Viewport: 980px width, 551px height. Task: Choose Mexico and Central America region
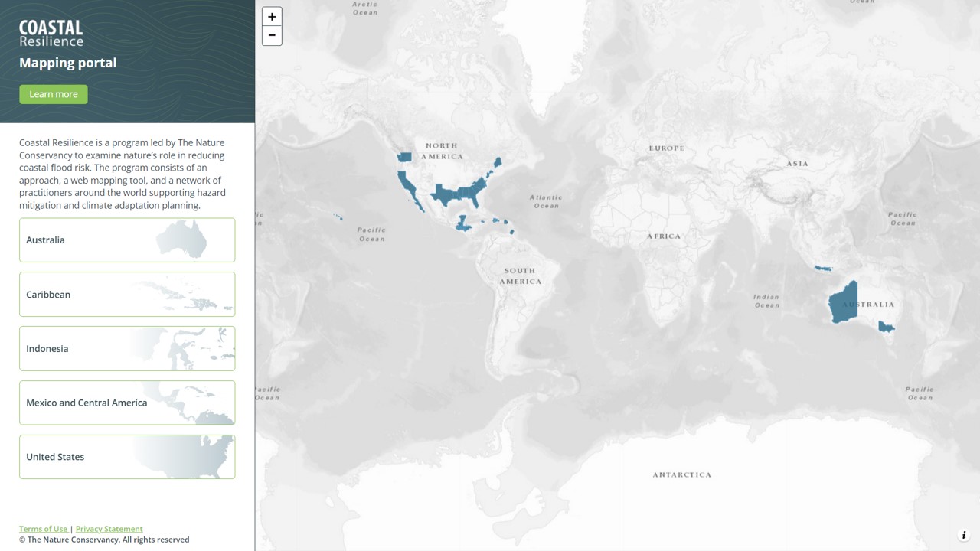[x=127, y=403]
